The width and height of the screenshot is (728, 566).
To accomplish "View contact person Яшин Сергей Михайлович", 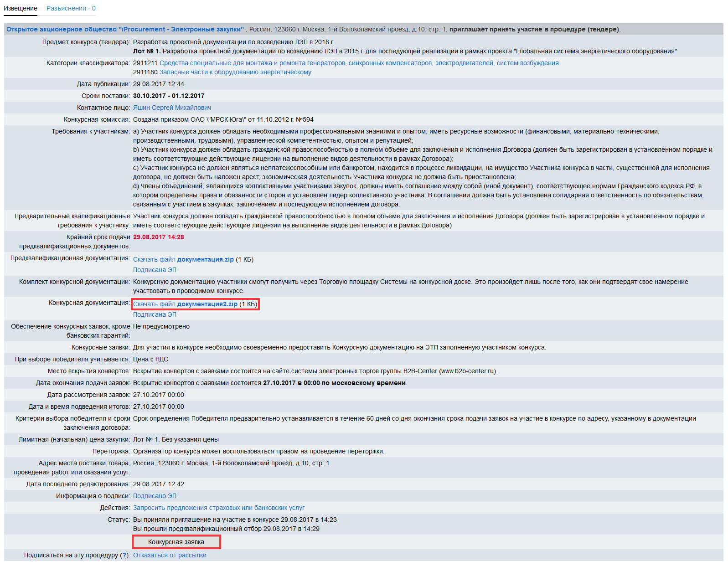I will [172, 108].
